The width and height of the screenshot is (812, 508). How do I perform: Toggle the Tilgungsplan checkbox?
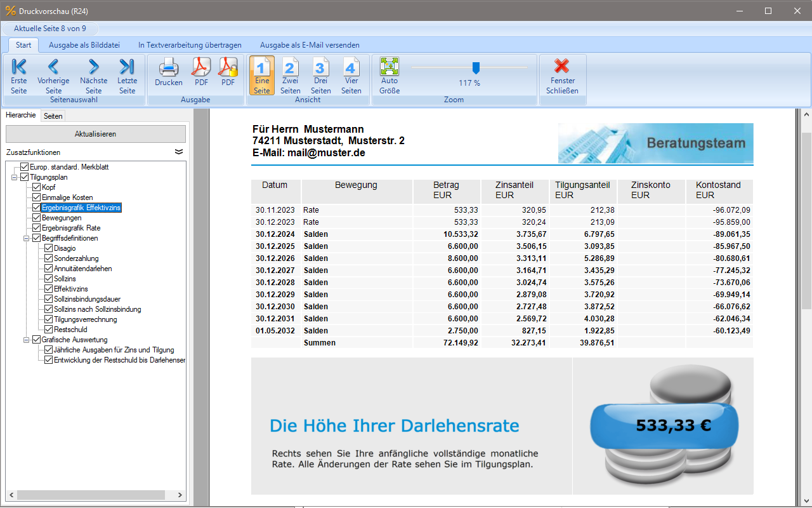(25, 177)
